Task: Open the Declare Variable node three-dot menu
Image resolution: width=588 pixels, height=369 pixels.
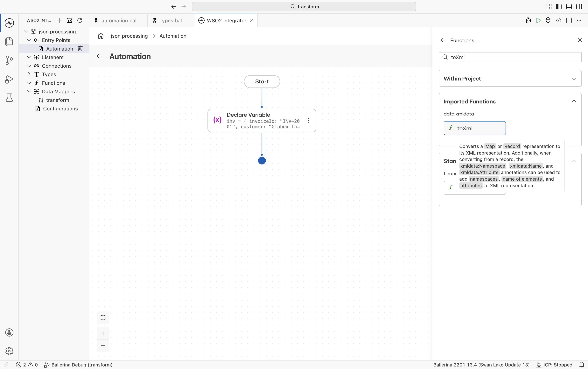Action: pyautogui.click(x=309, y=120)
